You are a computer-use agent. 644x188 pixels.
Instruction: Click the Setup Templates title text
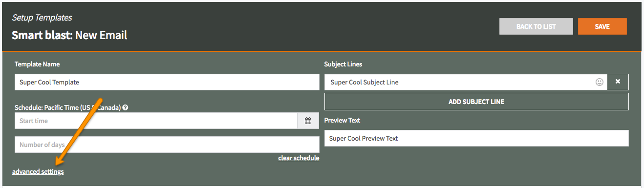tap(42, 18)
